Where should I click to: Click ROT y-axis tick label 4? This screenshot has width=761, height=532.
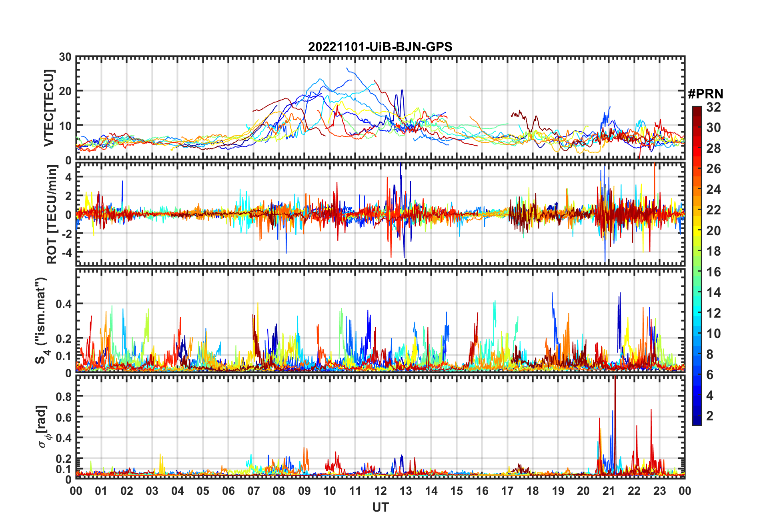pos(68,177)
